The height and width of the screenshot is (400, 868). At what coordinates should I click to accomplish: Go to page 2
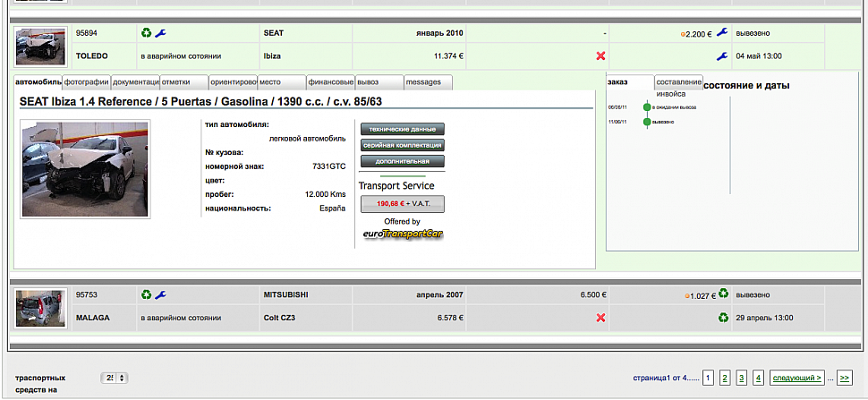[725, 378]
